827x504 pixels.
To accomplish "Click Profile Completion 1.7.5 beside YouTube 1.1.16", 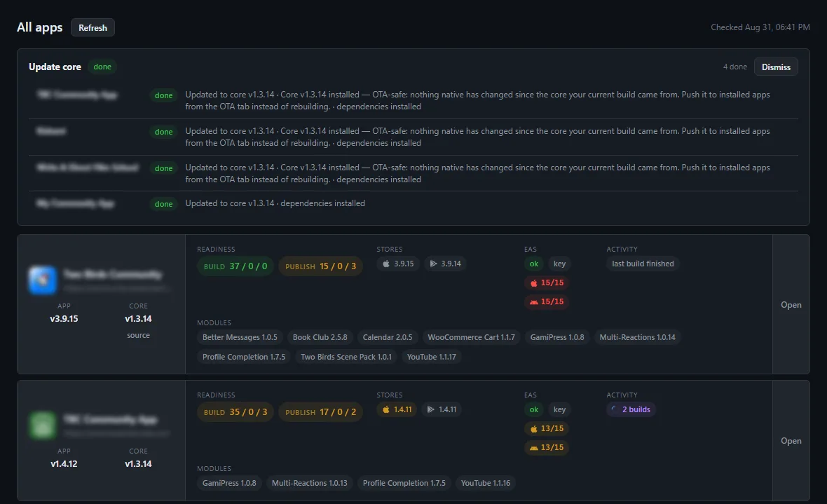I will (x=404, y=483).
